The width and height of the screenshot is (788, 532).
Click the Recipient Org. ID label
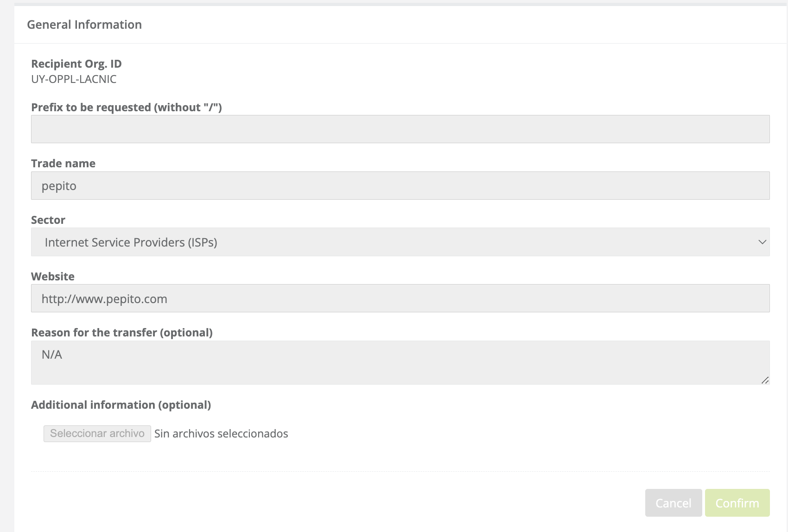click(x=76, y=64)
